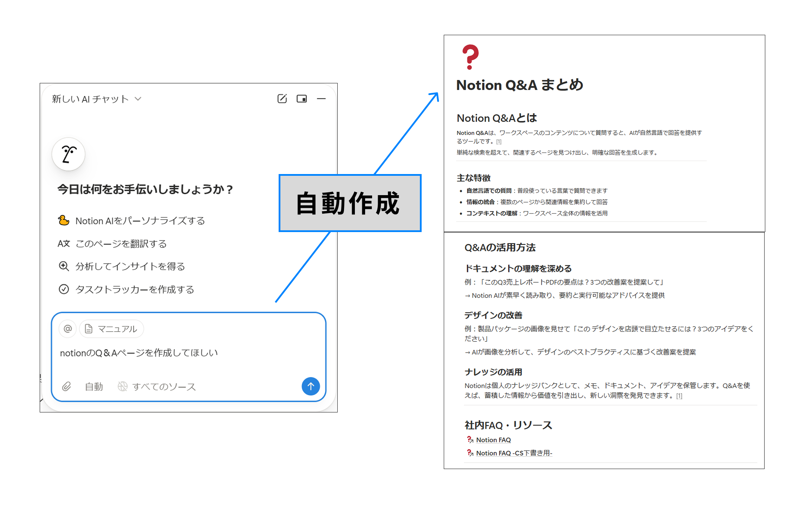Send the message with blue arrow button

pyautogui.click(x=311, y=386)
